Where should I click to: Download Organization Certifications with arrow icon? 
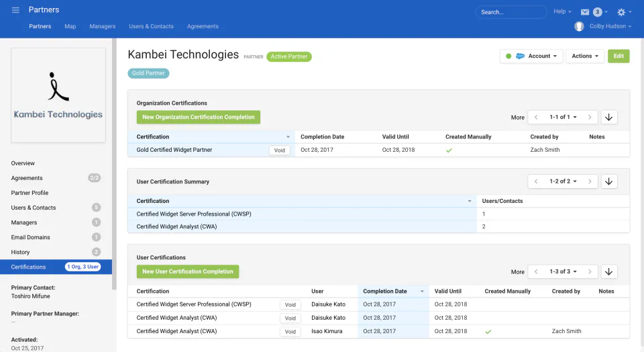(608, 117)
